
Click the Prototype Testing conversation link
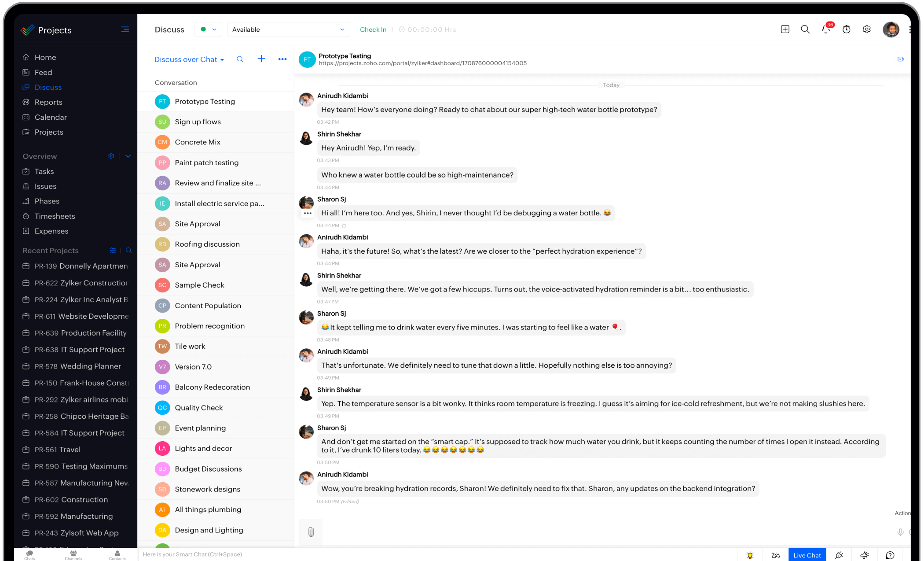[205, 101]
